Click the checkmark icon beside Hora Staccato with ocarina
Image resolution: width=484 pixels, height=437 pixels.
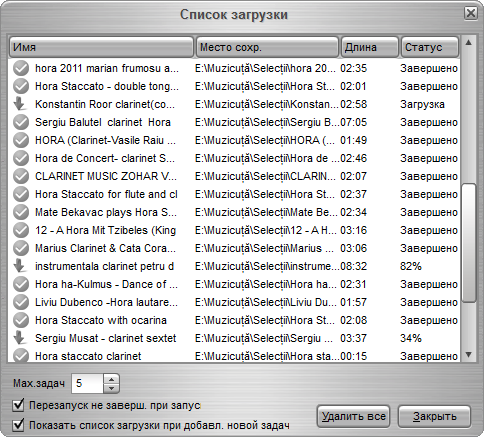(x=21, y=320)
